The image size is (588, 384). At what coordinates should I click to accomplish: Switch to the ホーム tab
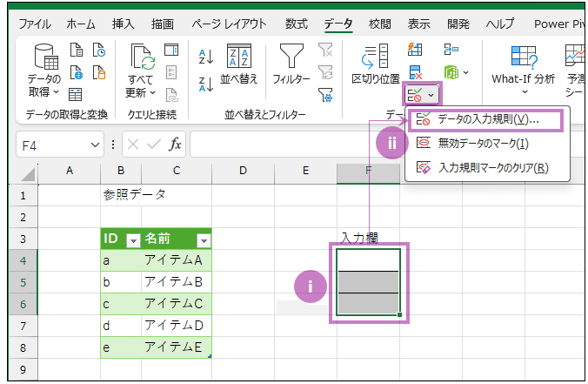81,24
